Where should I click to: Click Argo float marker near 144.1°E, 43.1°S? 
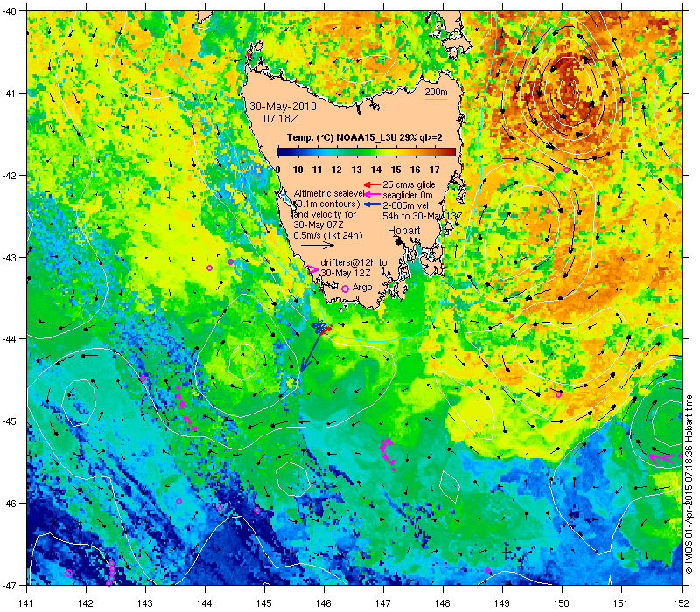coord(209,268)
